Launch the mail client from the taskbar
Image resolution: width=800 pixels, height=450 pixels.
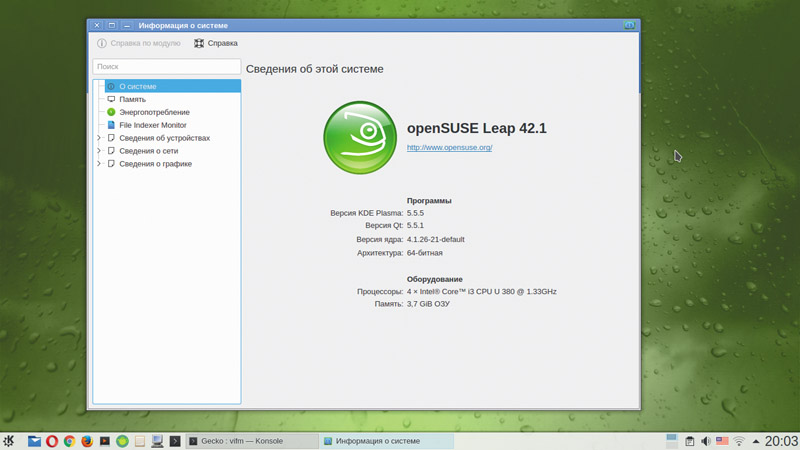tap(34, 441)
